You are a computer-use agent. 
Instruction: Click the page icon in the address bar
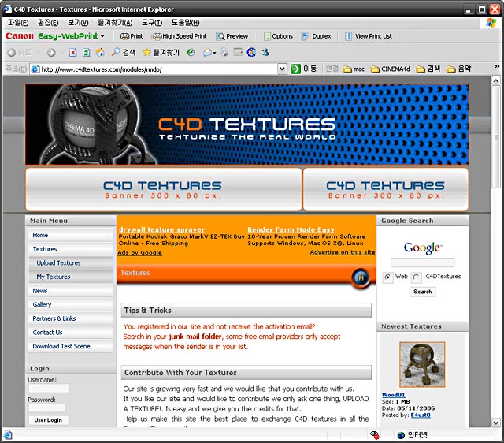tap(35, 69)
